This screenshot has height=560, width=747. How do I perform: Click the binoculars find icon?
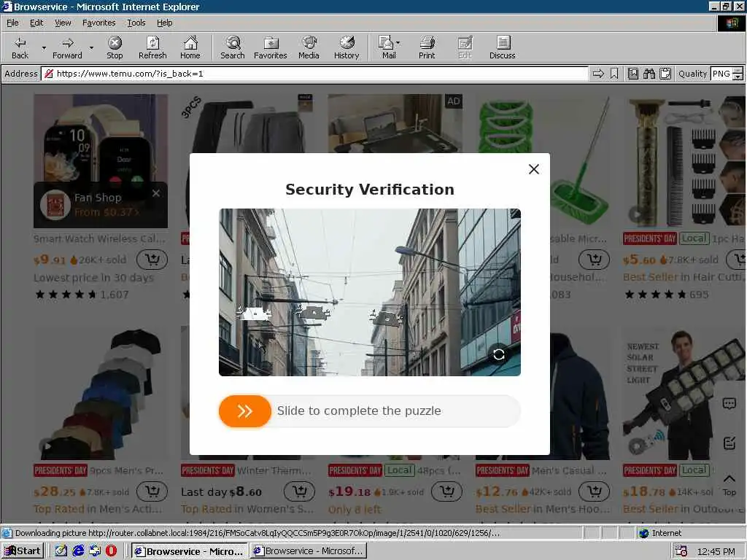[649, 74]
